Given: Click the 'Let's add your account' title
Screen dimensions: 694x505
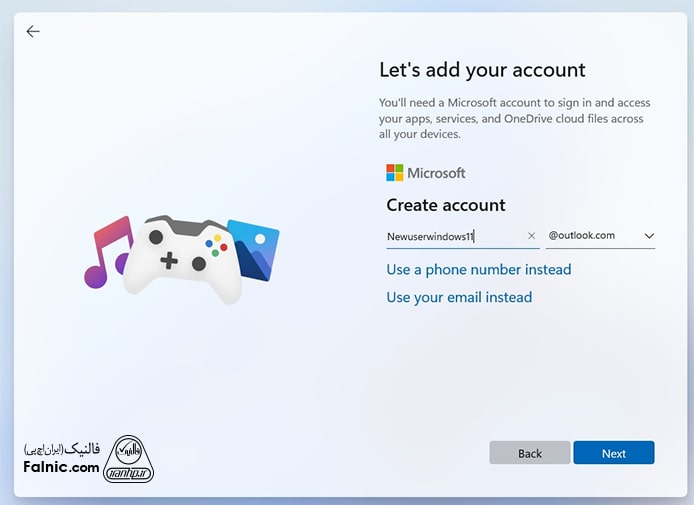Looking at the screenshot, I should [x=482, y=70].
